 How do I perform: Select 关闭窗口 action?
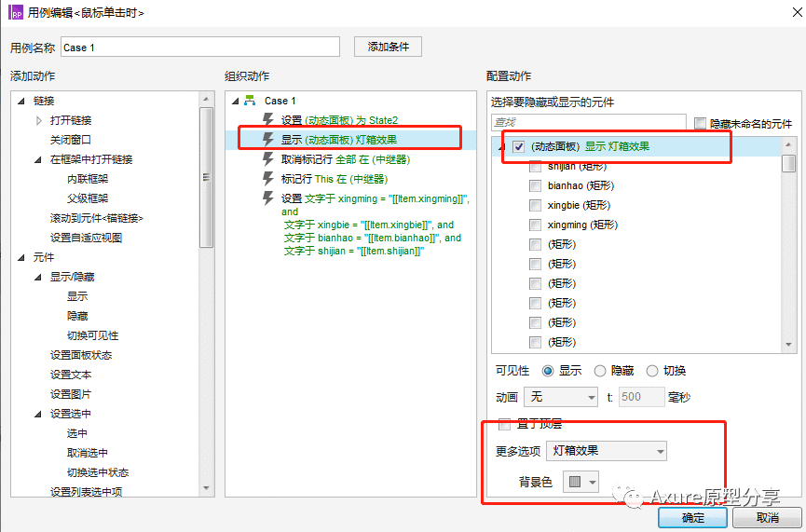(71, 140)
